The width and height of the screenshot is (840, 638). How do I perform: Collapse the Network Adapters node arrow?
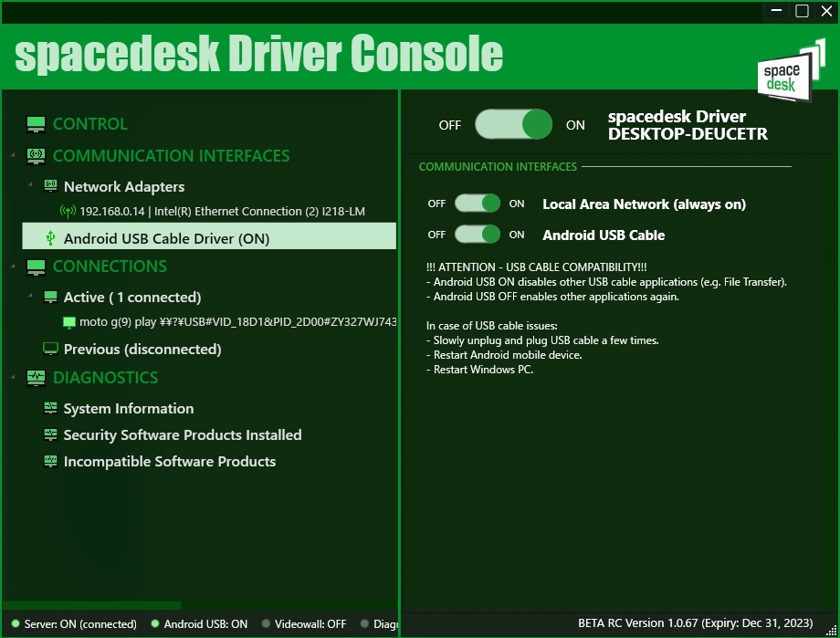point(30,184)
